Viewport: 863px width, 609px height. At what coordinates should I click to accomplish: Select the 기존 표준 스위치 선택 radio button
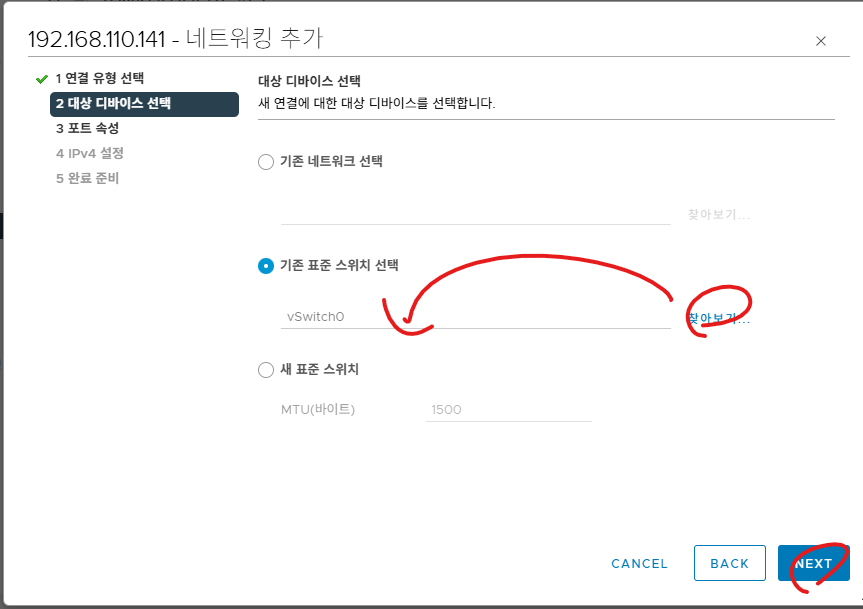coord(266,266)
